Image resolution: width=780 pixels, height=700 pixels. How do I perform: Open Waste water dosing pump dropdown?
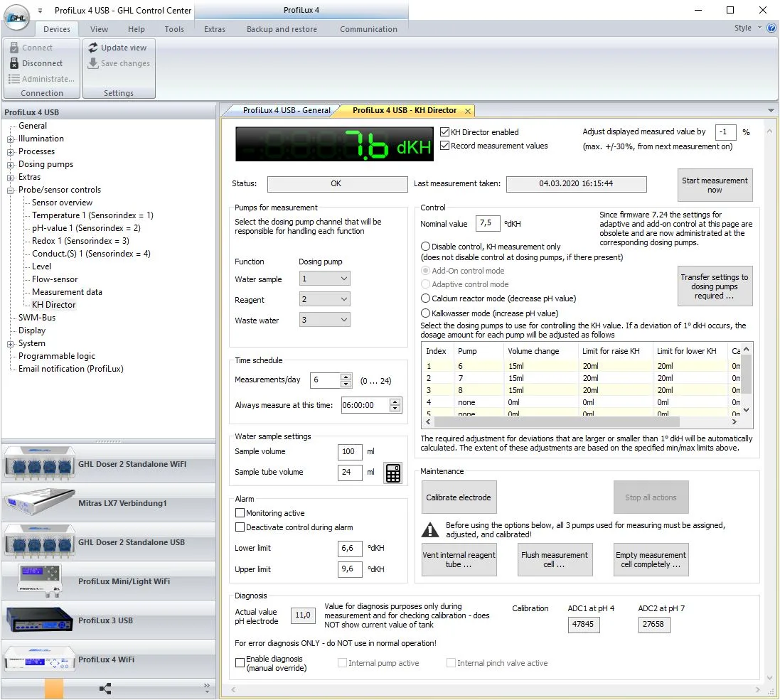[x=324, y=320]
